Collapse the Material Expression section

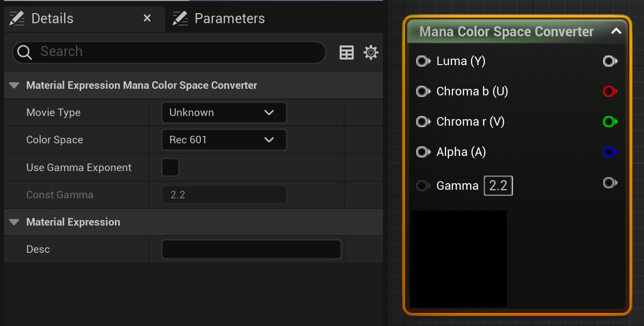(x=14, y=222)
